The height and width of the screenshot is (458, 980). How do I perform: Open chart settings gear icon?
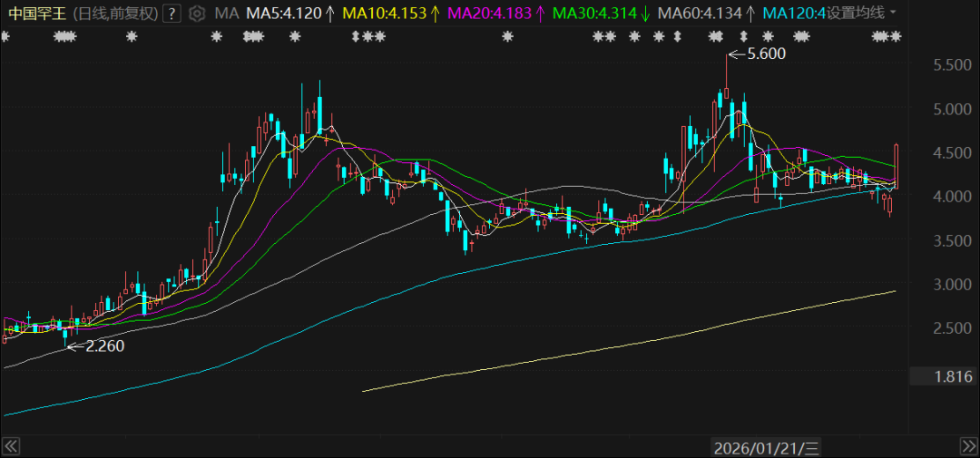pyautogui.click(x=197, y=14)
